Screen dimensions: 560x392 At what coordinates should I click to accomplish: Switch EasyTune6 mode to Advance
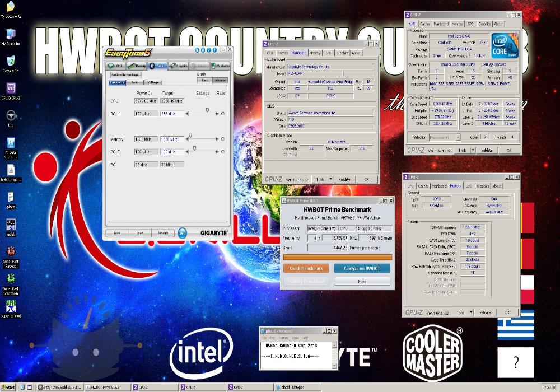[220, 80]
